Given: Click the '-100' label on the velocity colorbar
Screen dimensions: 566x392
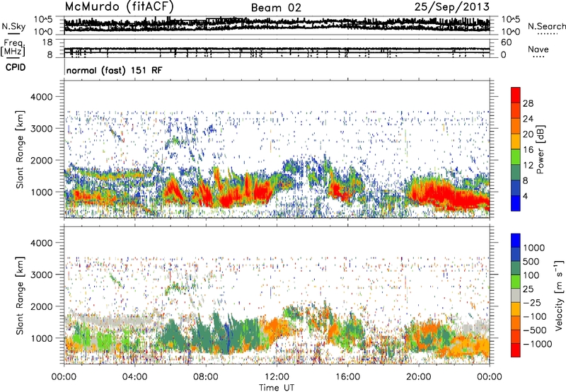Looking at the screenshot, I should [x=535, y=316].
